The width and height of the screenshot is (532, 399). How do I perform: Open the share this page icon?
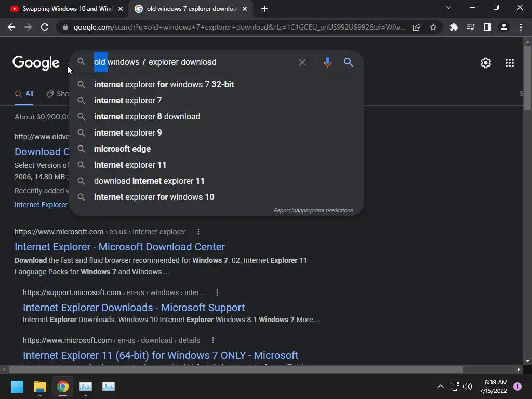pyautogui.click(x=417, y=27)
